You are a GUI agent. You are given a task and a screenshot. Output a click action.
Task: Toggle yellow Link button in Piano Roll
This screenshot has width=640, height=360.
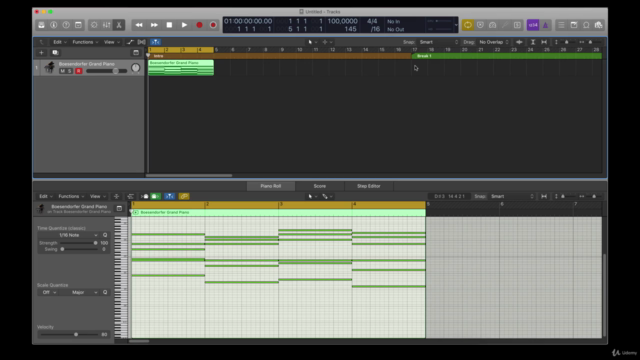[184, 196]
